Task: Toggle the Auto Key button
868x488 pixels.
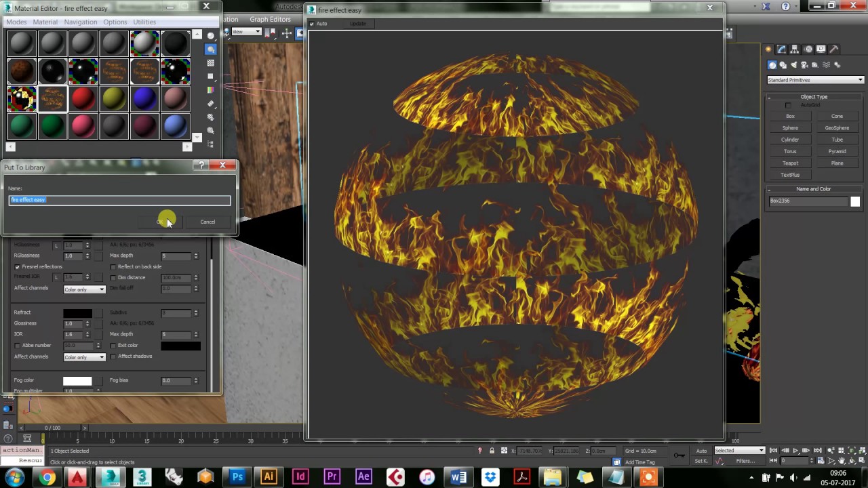Action: tap(701, 451)
